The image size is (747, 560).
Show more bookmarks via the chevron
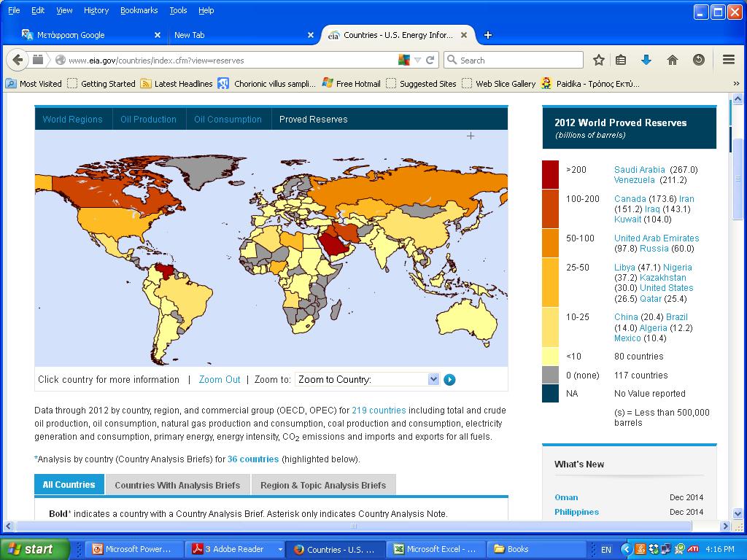coord(736,84)
